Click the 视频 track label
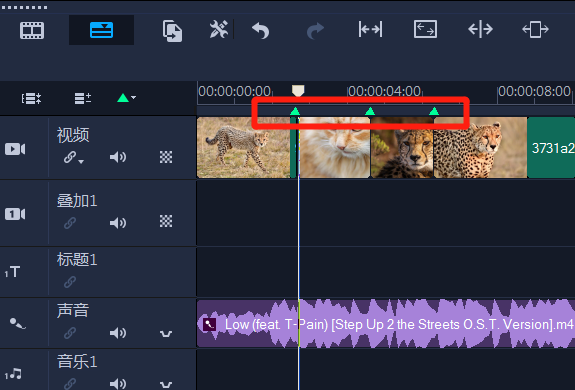575x390 pixels. coord(73,135)
